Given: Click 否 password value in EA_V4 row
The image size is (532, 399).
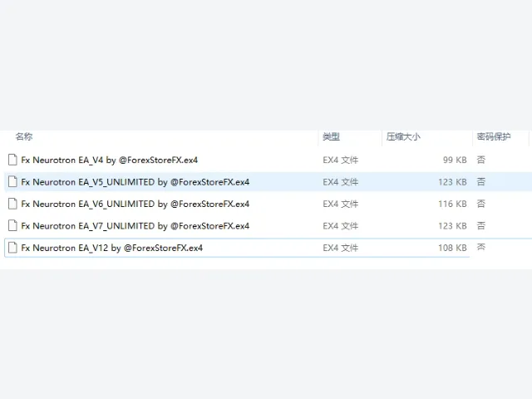Looking at the screenshot, I should [480, 160].
